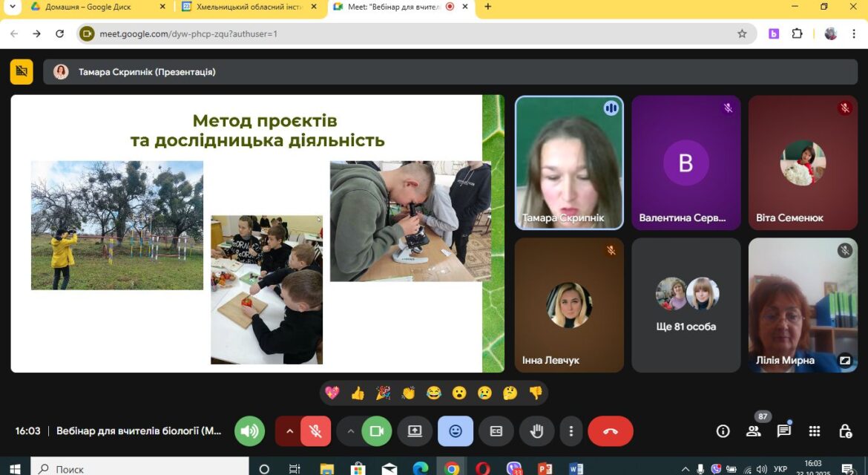Open host controls lock icon

pyautogui.click(x=845, y=430)
